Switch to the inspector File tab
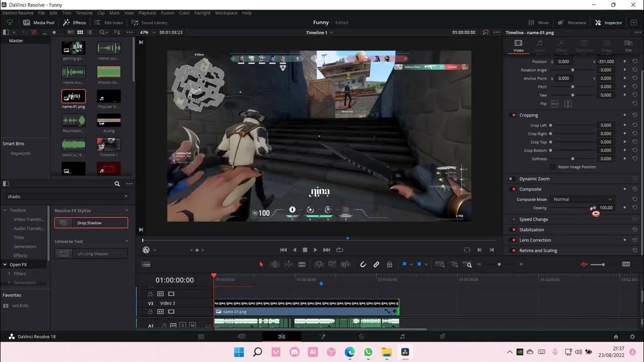This screenshot has height=362, width=644. click(x=628, y=46)
